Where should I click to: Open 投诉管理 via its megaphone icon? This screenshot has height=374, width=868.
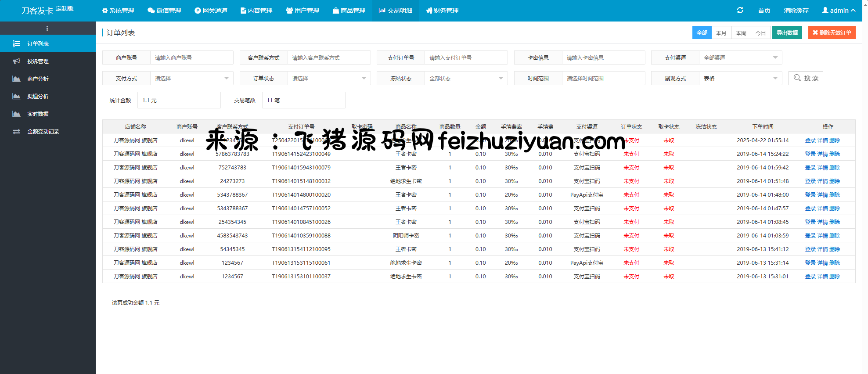16,61
